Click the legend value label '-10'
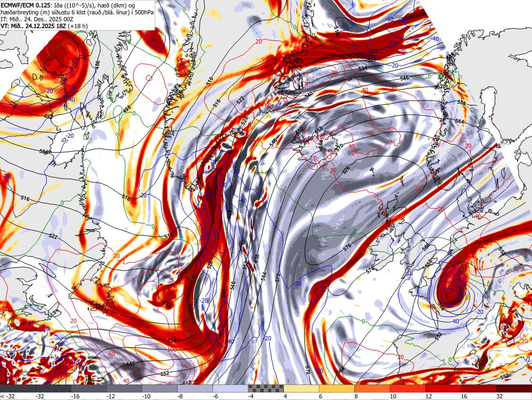This screenshot has height=400, width=532. coord(146,396)
